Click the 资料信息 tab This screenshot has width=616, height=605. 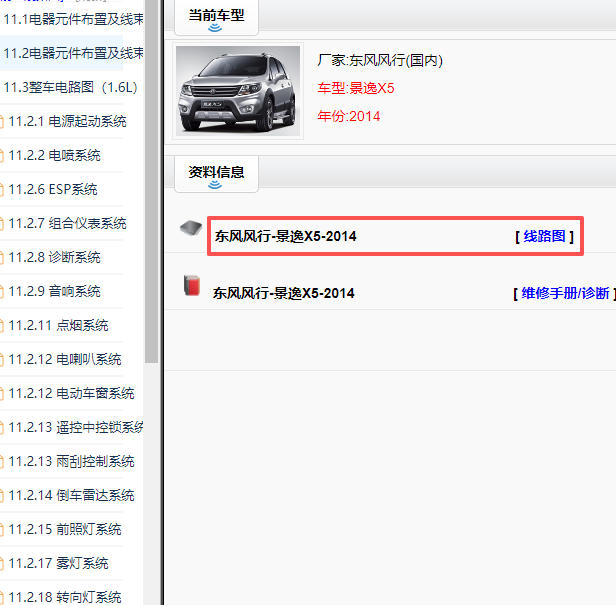[216, 174]
